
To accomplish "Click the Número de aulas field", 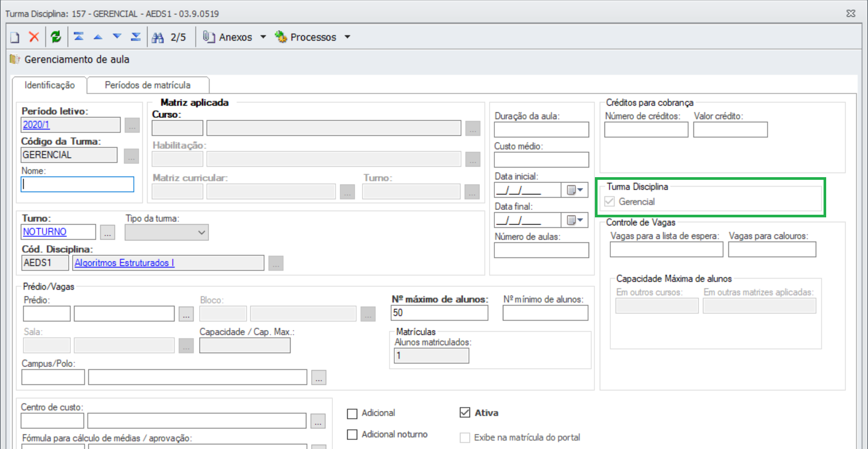I will (541, 250).
